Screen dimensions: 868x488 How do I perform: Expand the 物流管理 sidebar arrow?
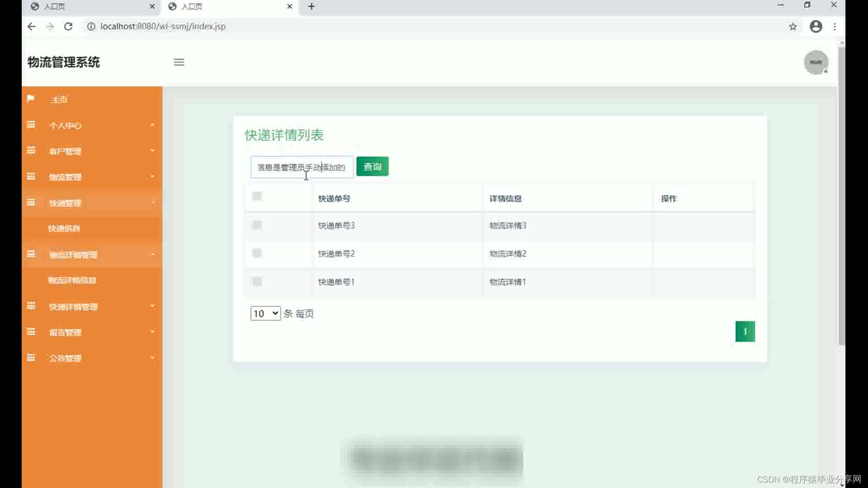[x=152, y=176]
